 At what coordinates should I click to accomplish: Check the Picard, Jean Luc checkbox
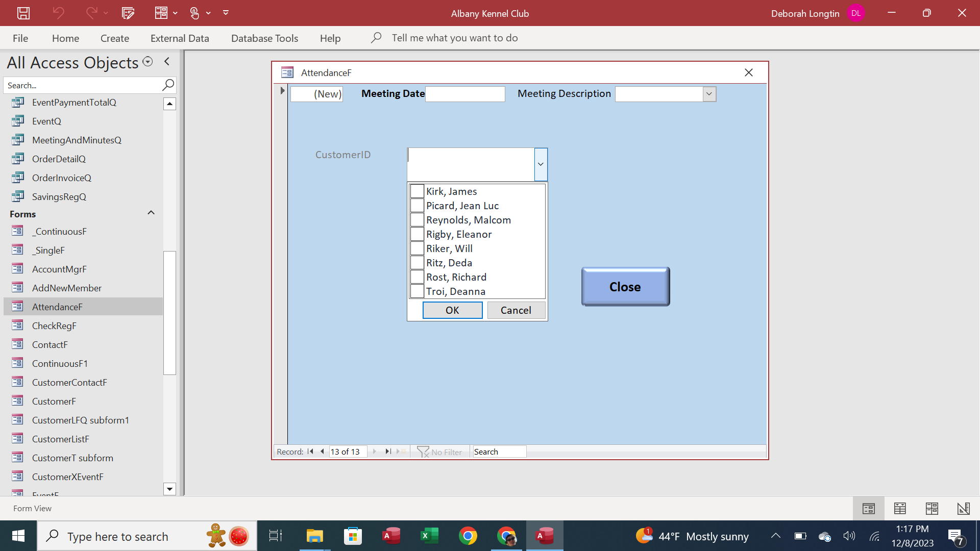(417, 206)
